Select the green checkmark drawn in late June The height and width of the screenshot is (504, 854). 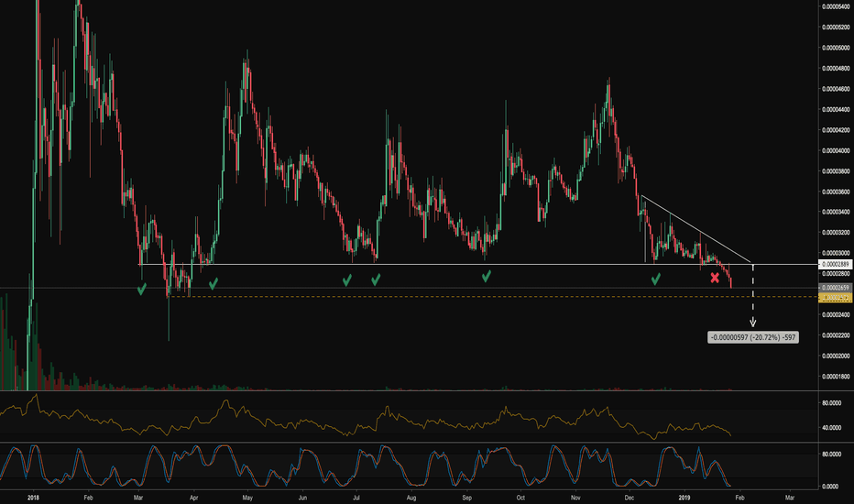tap(347, 280)
